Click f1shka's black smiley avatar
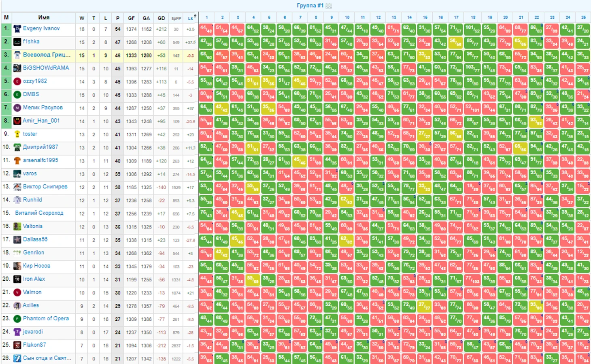The image size is (591, 364). coord(17,42)
